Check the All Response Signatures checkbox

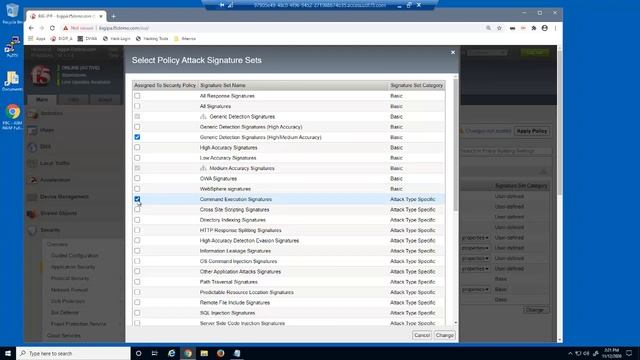pyautogui.click(x=137, y=96)
